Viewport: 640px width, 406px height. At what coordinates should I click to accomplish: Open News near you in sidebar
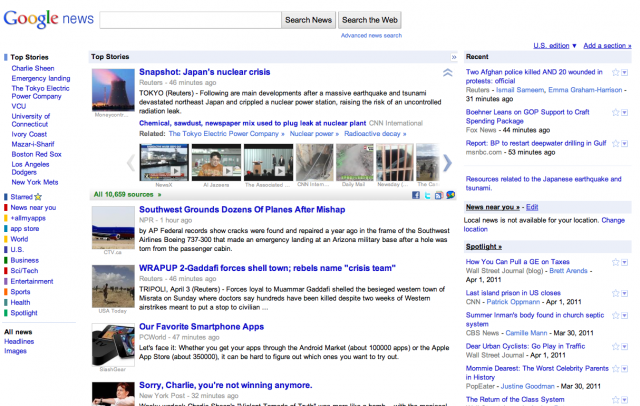click(33, 208)
